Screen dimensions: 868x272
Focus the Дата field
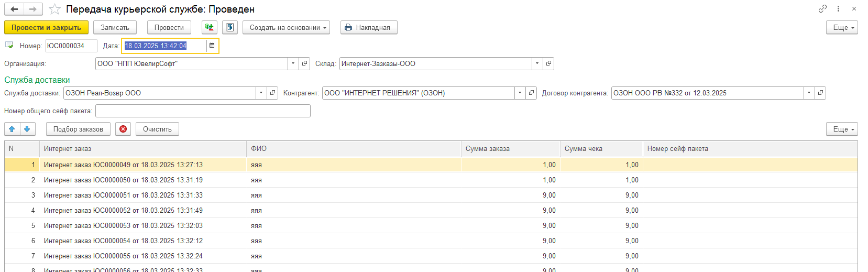(164, 46)
